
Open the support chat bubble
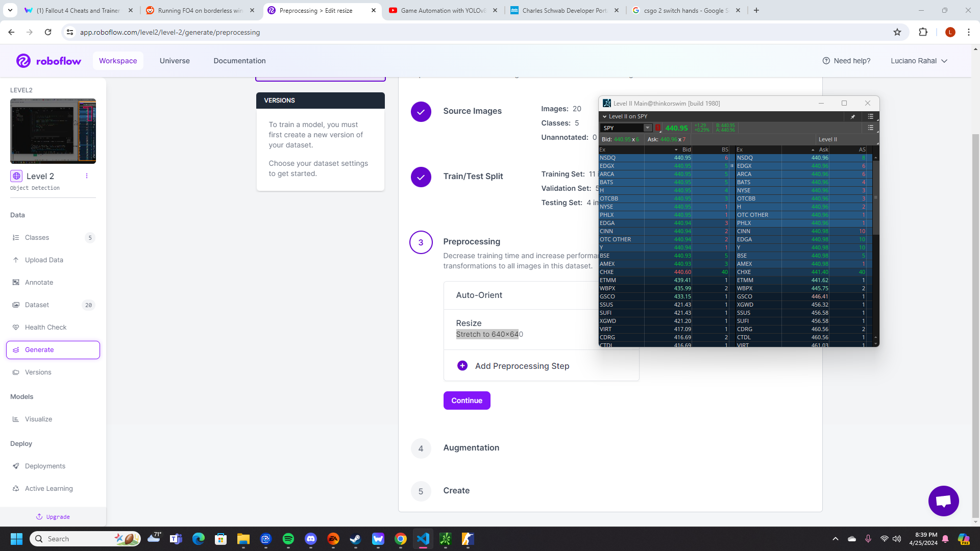pos(943,501)
